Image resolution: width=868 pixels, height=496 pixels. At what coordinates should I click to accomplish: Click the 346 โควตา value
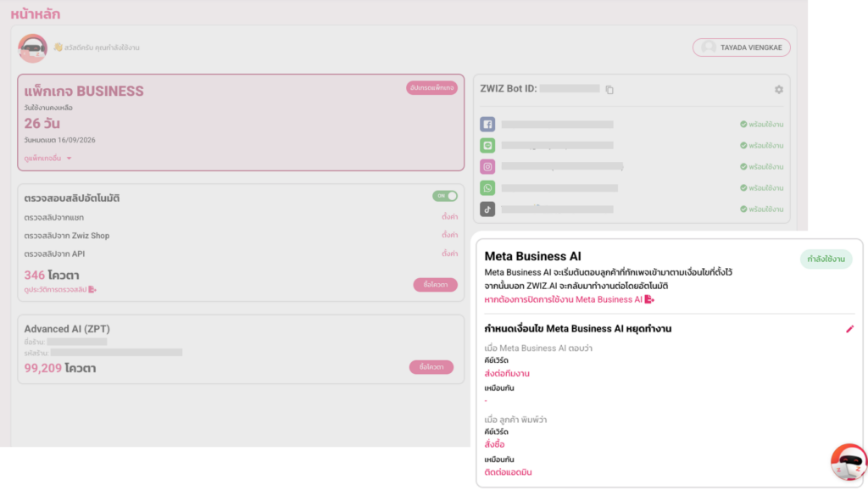(52, 275)
